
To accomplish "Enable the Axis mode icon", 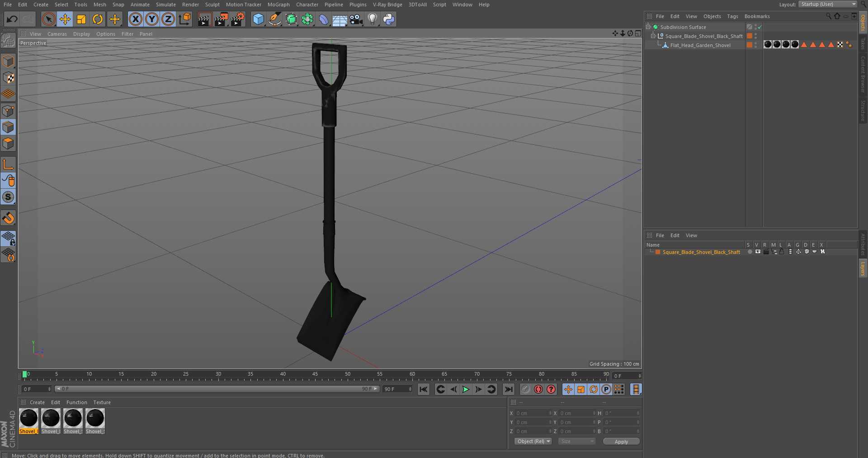I will 8,164.
